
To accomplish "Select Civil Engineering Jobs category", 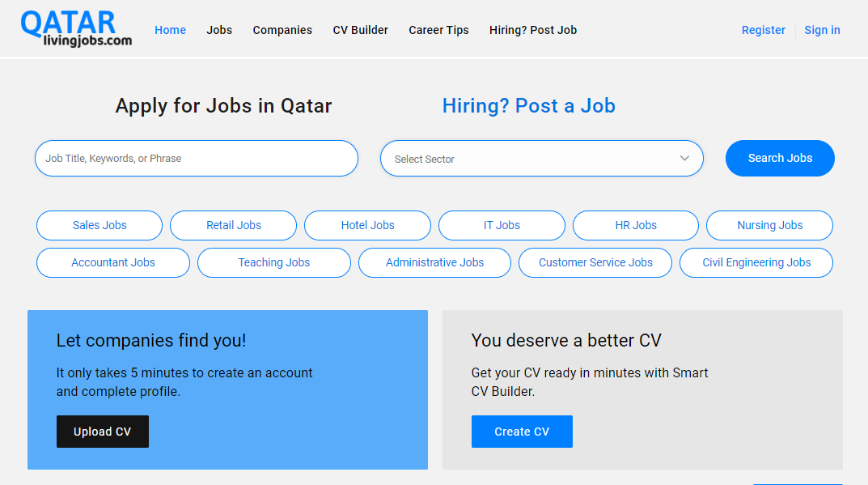I will click(x=756, y=262).
